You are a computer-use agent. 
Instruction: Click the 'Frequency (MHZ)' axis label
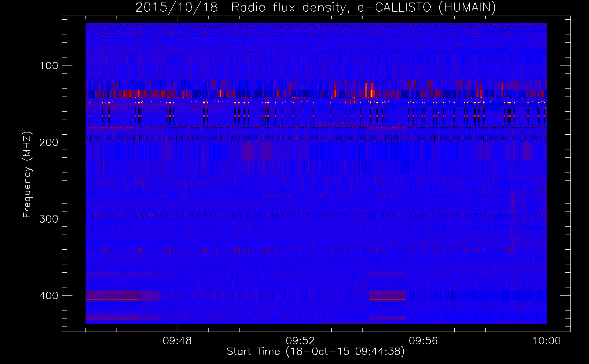[27, 175]
